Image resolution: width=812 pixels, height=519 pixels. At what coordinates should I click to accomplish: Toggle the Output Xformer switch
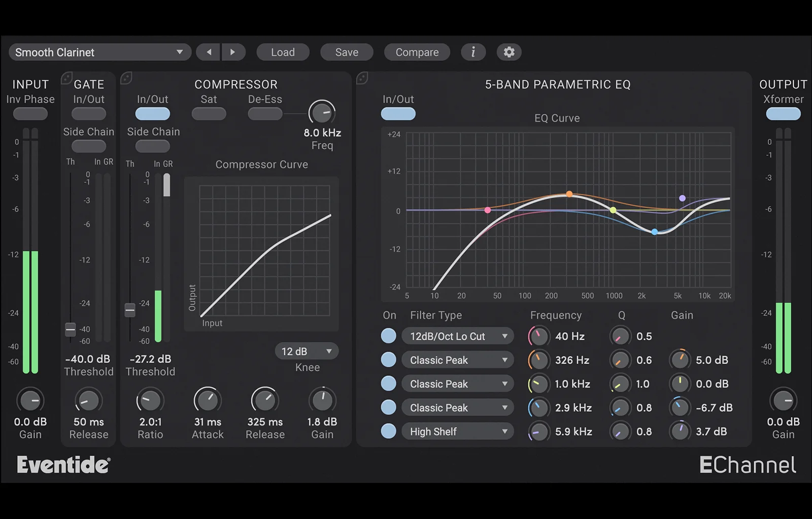(783, 114)
